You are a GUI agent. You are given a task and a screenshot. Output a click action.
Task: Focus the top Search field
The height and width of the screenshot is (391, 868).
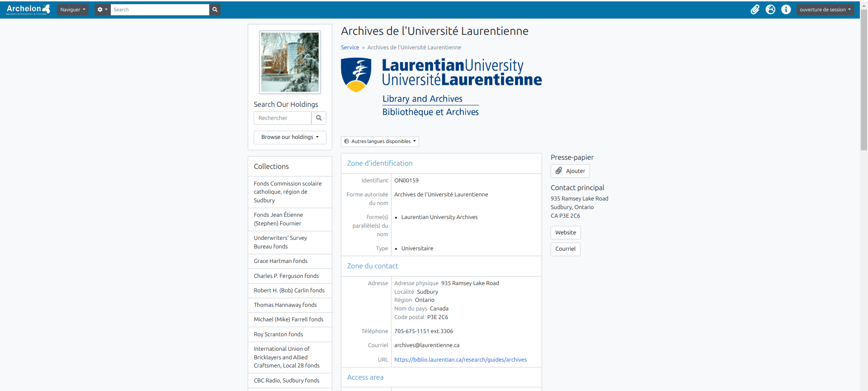pyautogui.click(x=160, y=10)
